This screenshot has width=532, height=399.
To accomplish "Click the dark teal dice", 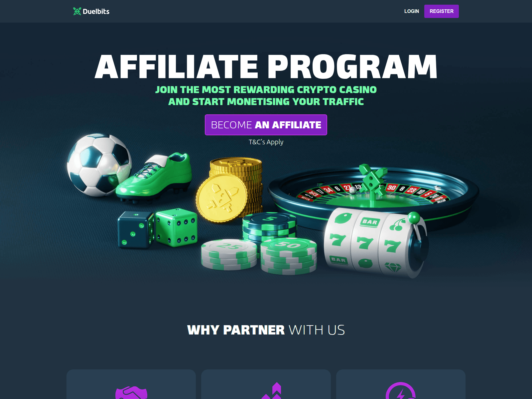I will [136, 230].
